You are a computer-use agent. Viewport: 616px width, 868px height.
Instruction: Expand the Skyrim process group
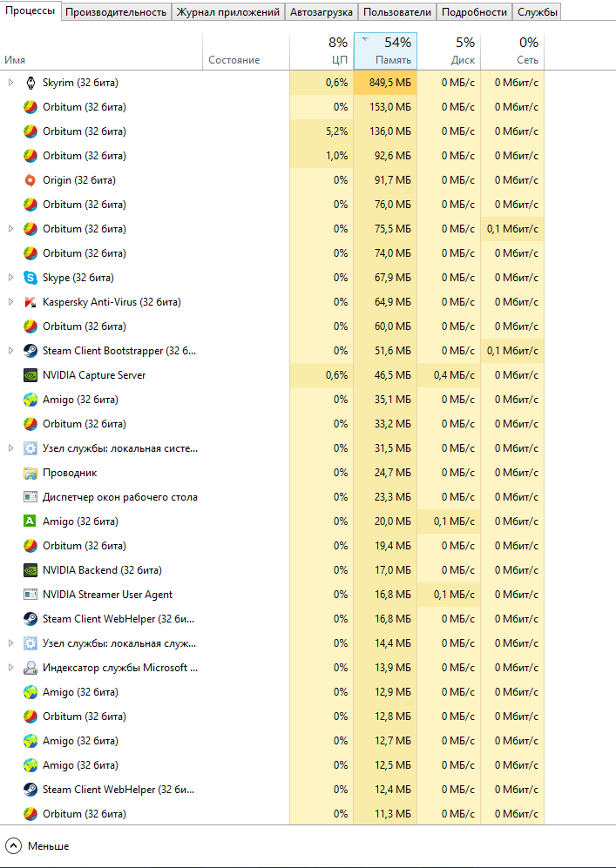[10, 83]
